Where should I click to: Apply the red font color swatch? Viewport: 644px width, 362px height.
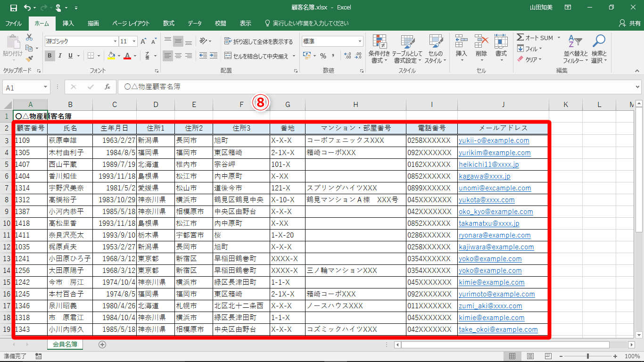click(127, 56)
